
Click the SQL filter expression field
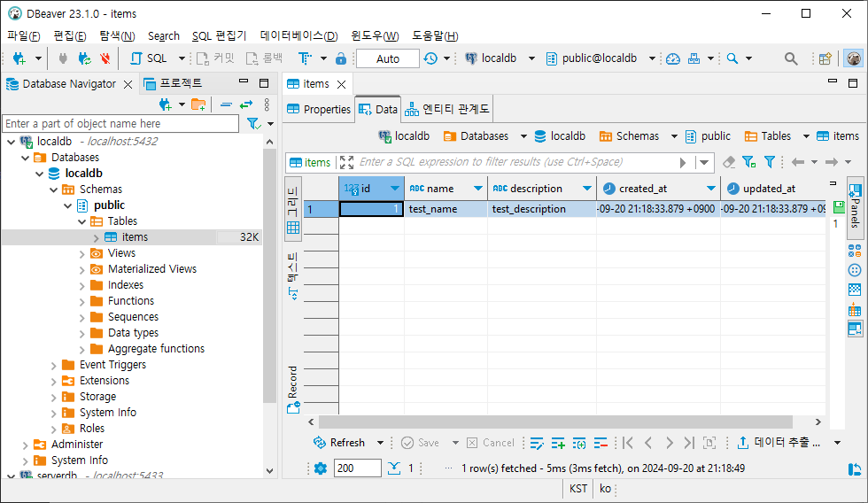[x=515, y=162]
